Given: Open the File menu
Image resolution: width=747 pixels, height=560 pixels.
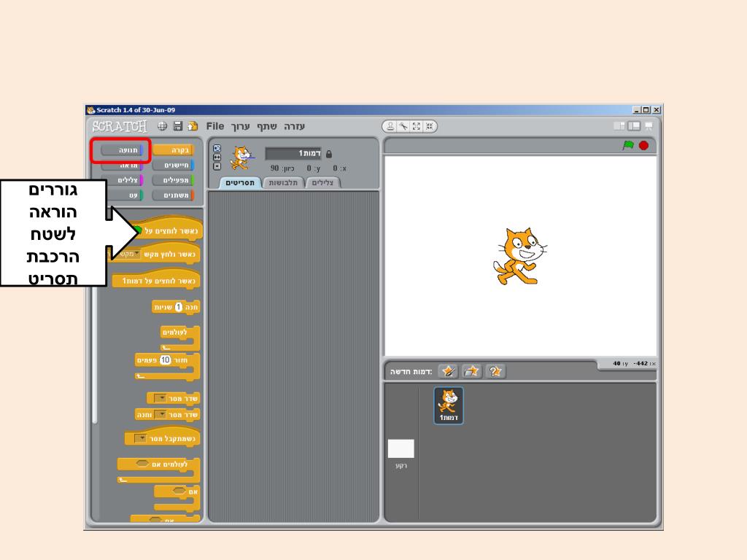Looking at the screenshot, I should click(x=215, y=126).
